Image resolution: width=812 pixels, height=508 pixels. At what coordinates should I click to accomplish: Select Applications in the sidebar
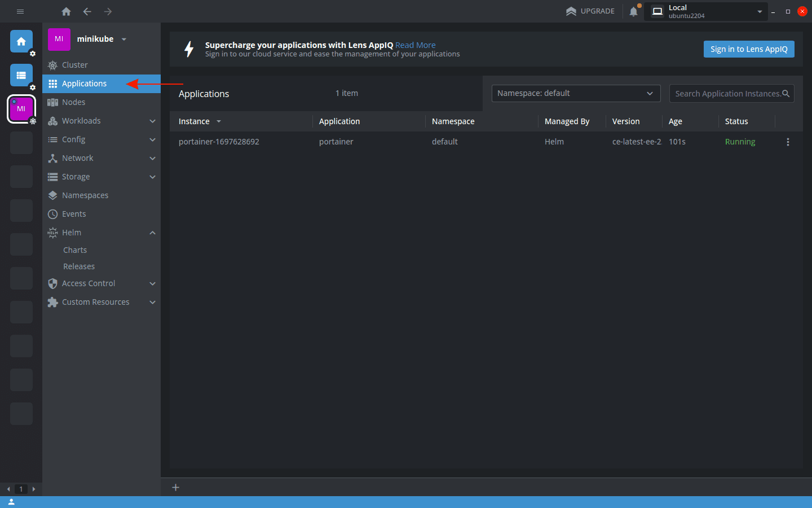click(101, 84)
